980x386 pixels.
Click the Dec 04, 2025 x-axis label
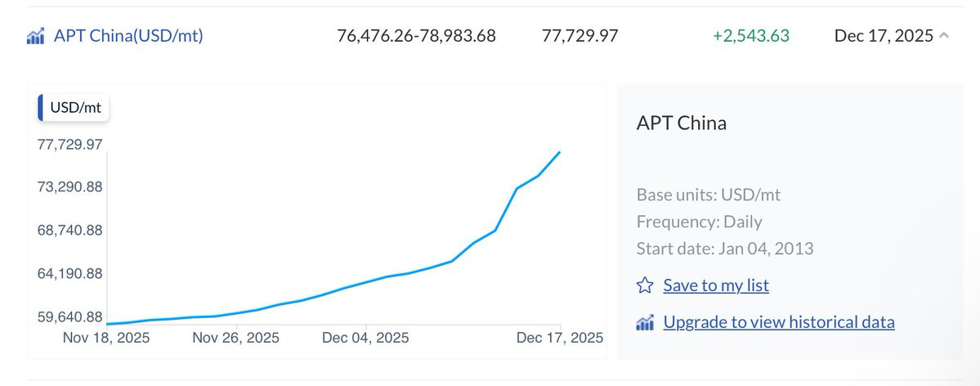coord(365,338)
